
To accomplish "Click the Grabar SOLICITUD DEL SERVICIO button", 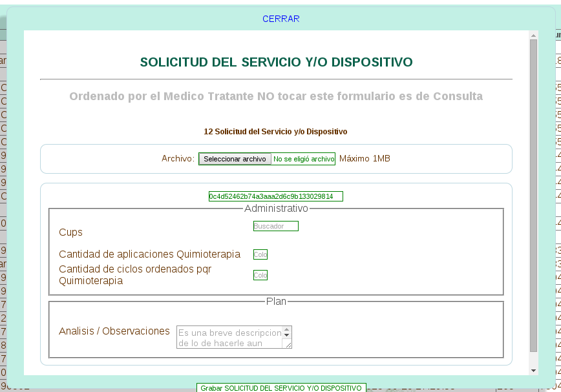I will [281, 387].
